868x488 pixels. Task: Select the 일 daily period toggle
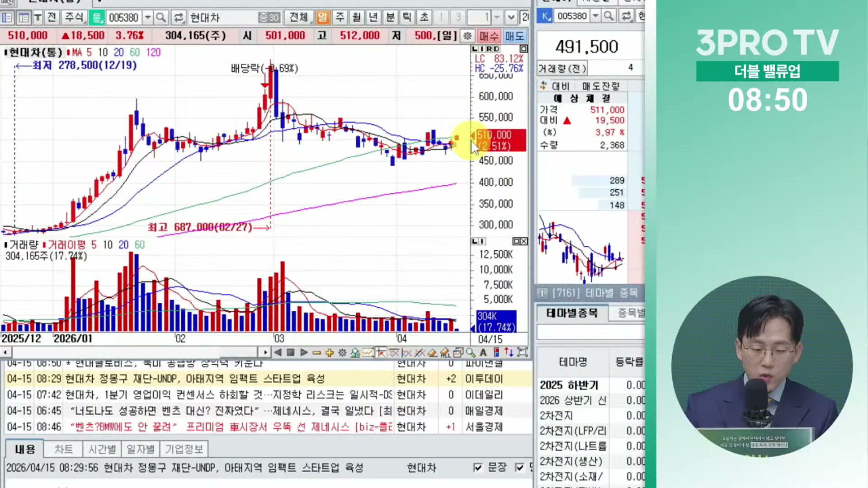322,18
